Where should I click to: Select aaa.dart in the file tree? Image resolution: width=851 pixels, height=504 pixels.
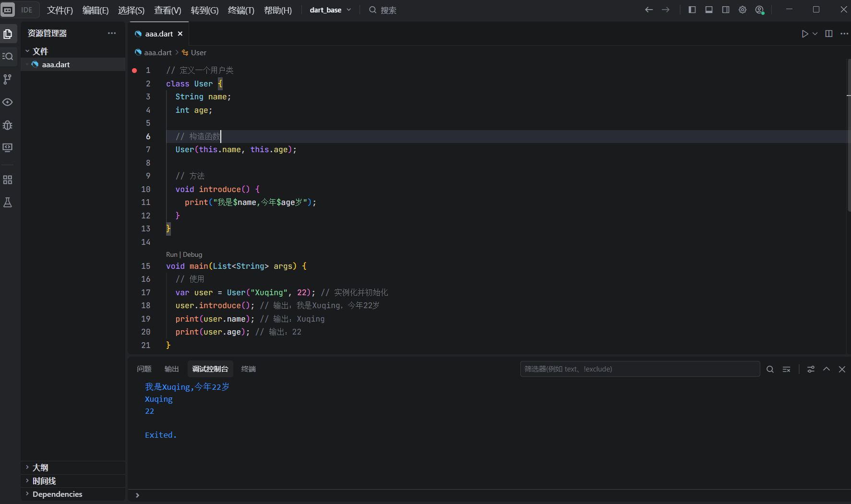pos(73,64)
